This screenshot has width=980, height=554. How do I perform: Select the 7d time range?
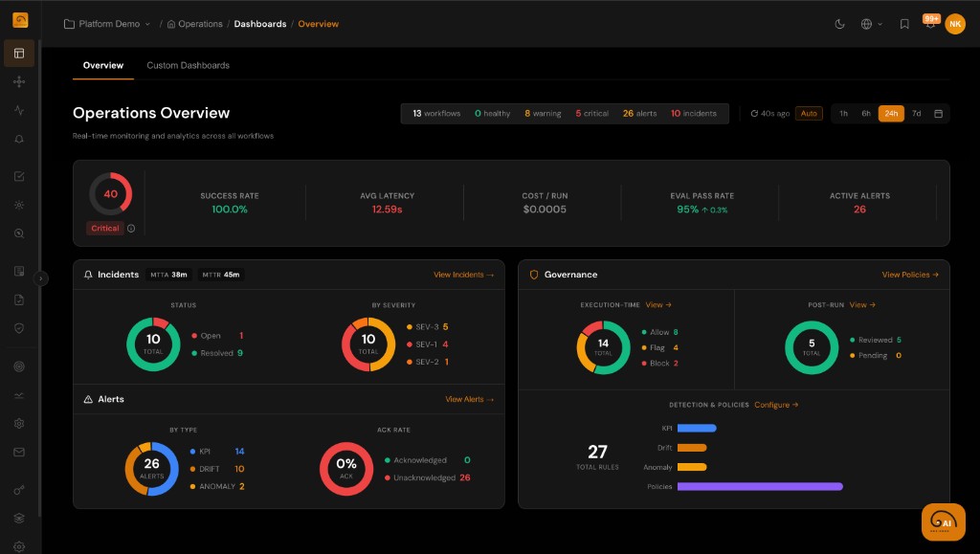point(916,114)
